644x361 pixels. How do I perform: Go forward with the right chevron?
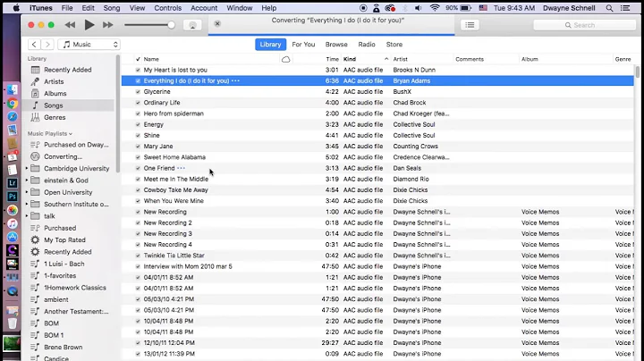[47, 45]
